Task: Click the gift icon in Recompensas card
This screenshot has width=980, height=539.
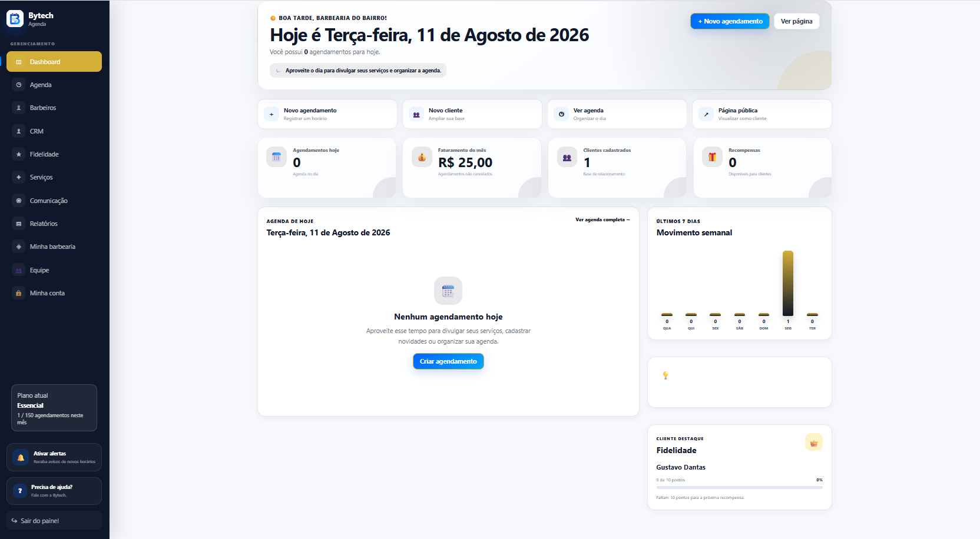Action: coord(712,157)
